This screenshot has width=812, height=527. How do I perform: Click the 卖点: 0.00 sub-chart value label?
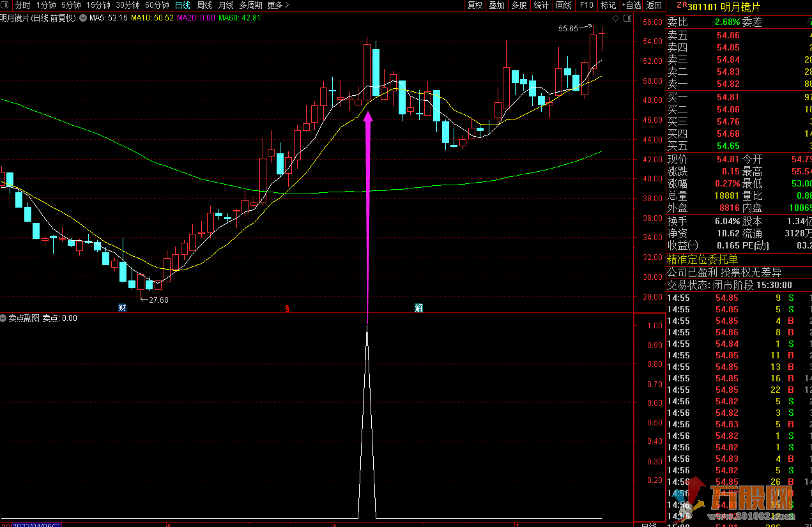pyautogui.click(x=60, y=317)
